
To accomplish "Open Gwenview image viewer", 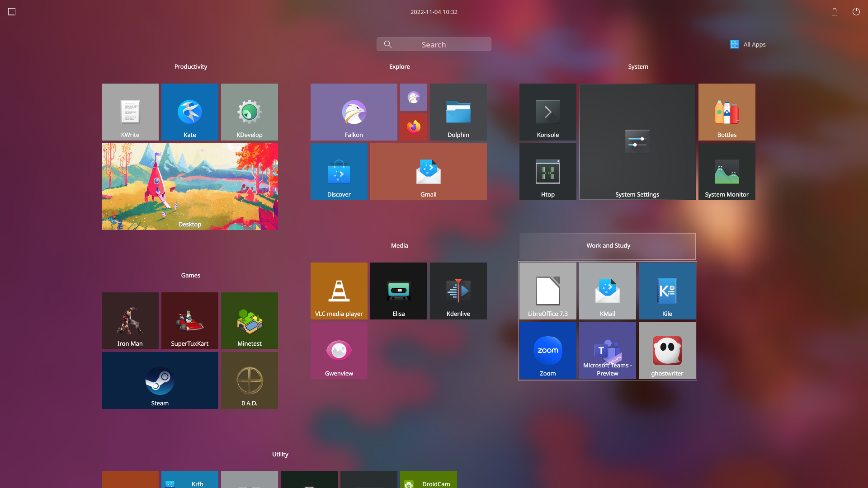I will click(339, 351).
